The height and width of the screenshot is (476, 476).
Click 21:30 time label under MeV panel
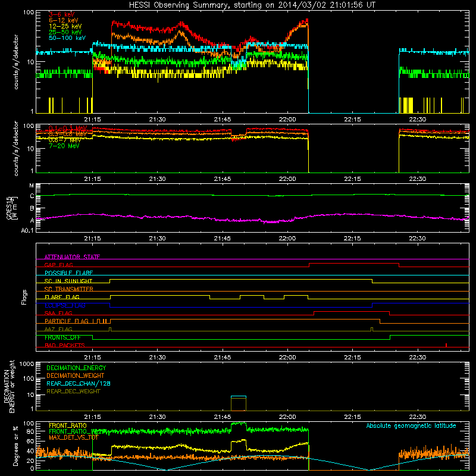(x=157, y=179)
